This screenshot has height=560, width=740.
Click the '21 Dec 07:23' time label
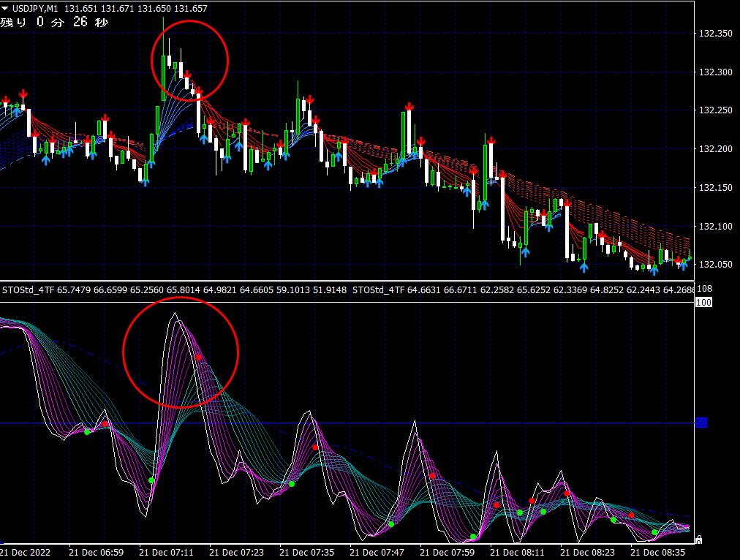pos(236,553)
